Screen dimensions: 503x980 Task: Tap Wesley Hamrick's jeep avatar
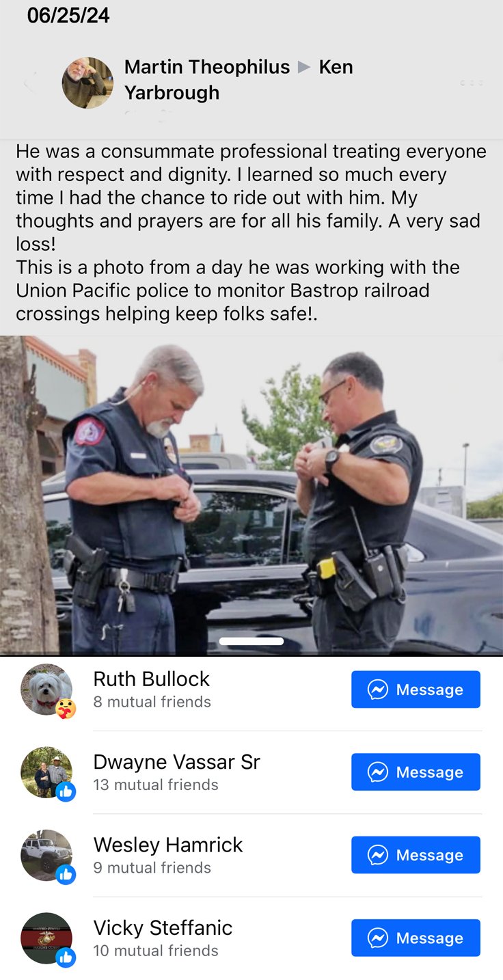click(46, 855)
